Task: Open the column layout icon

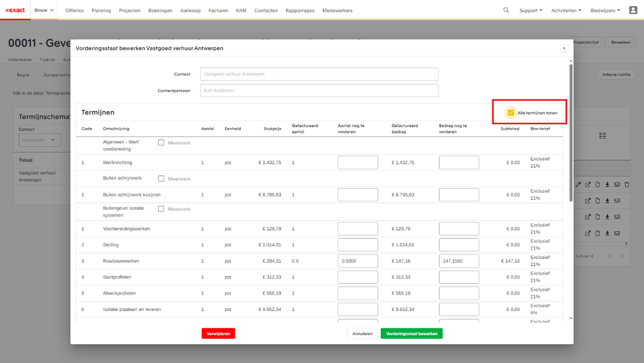Action: (602, 135)
